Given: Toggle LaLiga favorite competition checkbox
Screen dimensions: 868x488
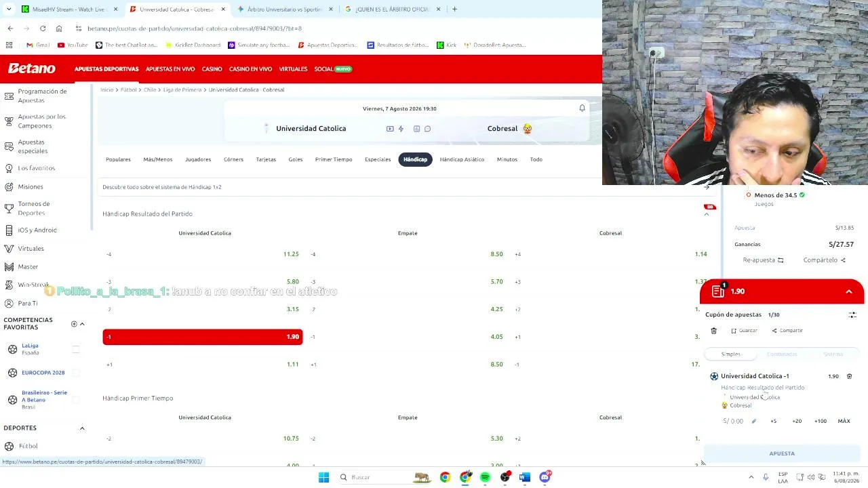Looking at the screenshot, I should pos(76,349).
